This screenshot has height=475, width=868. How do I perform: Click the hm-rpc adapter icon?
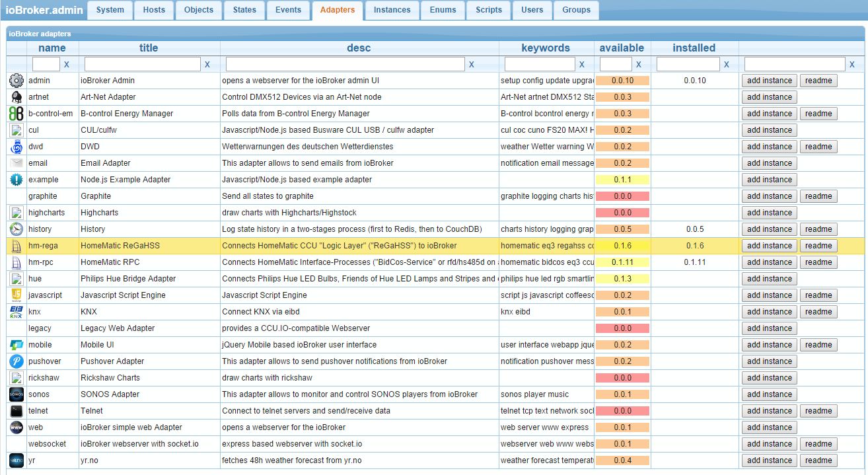coord(17,262)
